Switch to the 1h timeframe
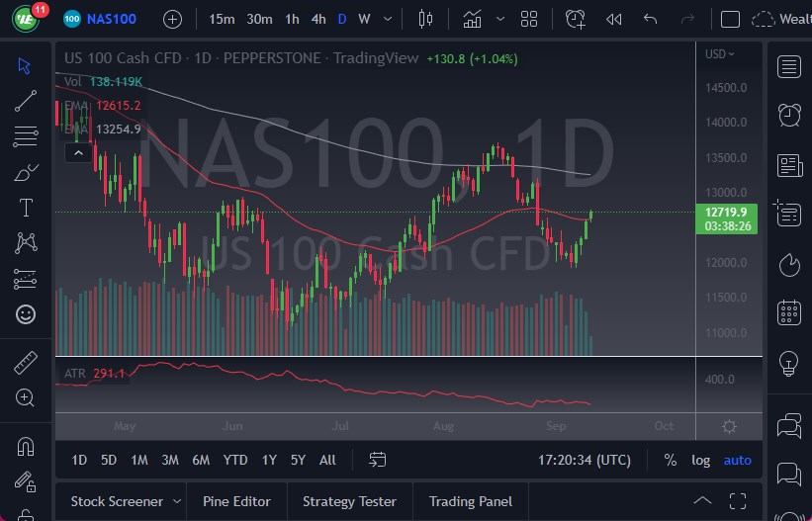812x521 pixels. pyautogui.click(x=292, y=20)
